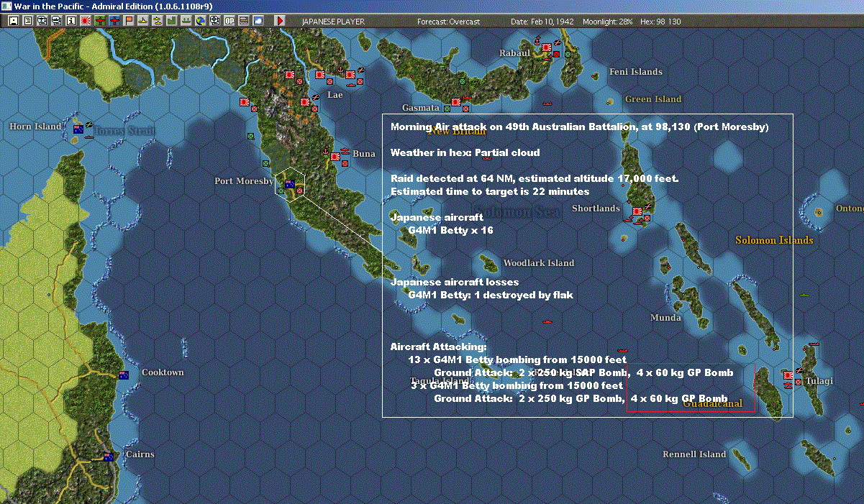Click the ship icon at Buna
The image size is (864, 504).
(x=345, y=152)
